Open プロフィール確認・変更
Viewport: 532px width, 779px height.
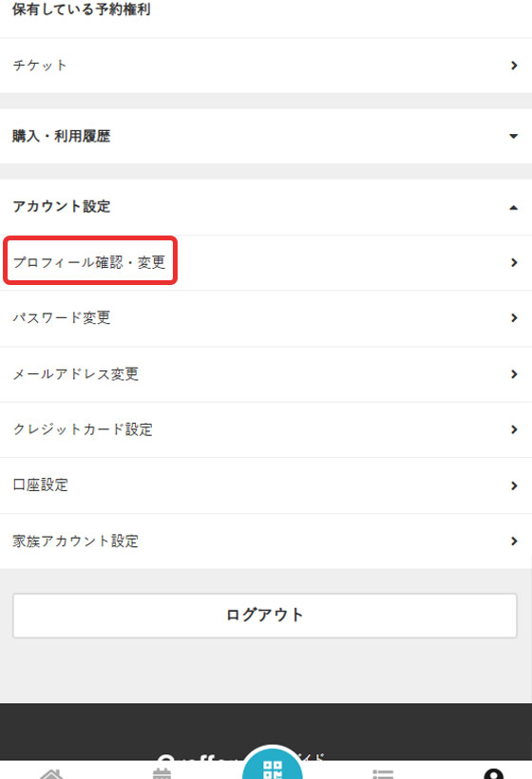click(x=266, y=262)
